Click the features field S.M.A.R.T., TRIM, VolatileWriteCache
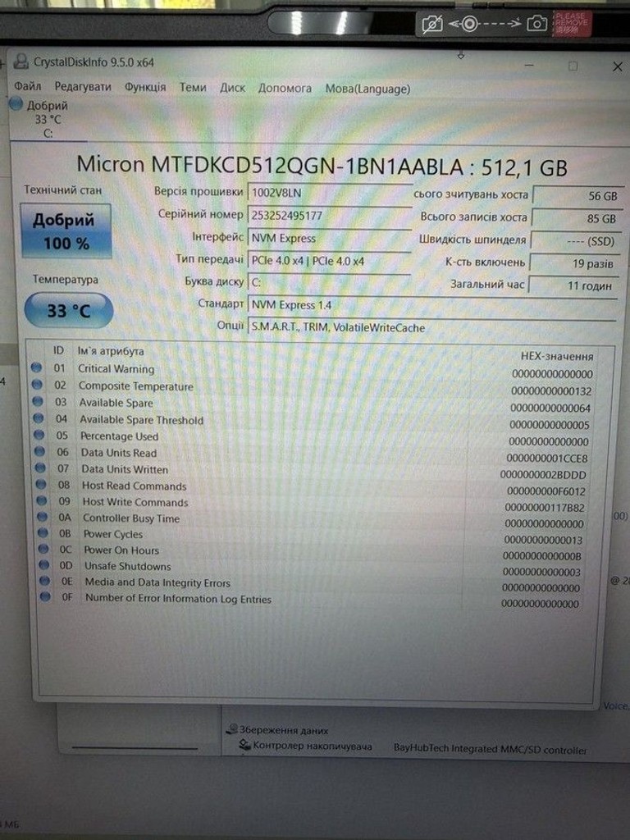The image size is (630, 840). pyautogui.click(x=431, y=327)
